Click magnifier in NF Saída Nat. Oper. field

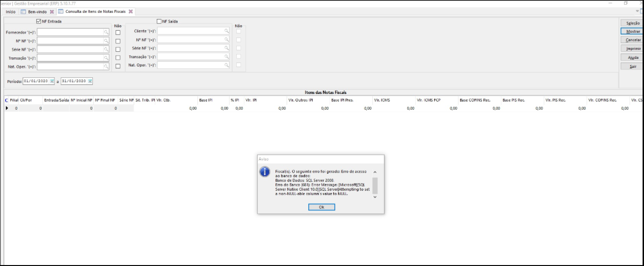(x=227, y=65)
